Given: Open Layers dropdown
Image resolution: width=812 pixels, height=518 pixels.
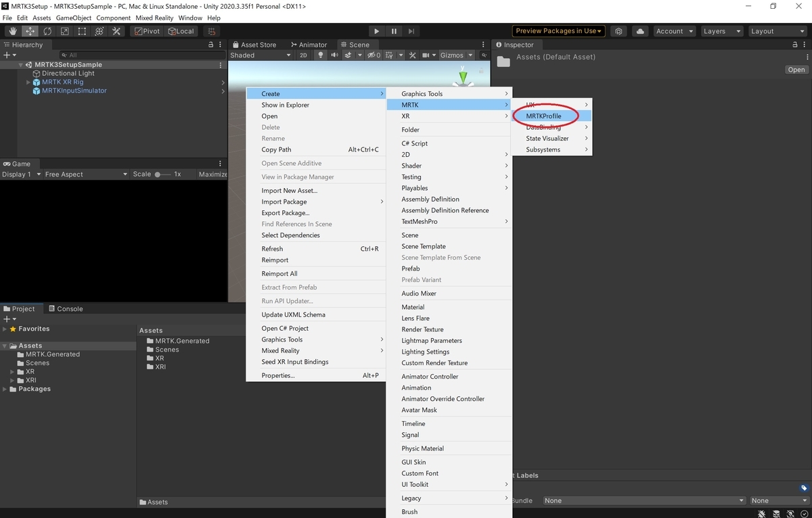Looking at the screenshot, I should tap(721, 31).
